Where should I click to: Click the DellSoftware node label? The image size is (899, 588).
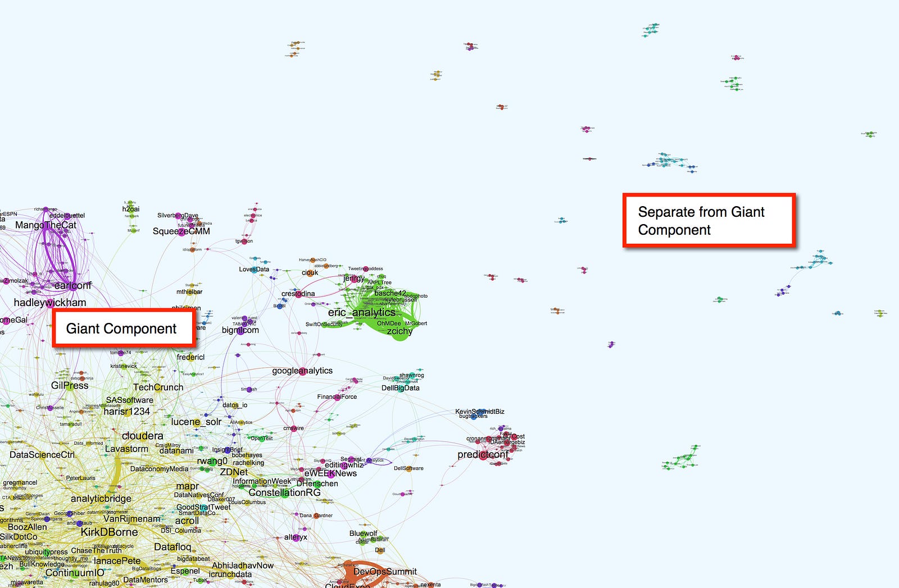coord(408,468)
